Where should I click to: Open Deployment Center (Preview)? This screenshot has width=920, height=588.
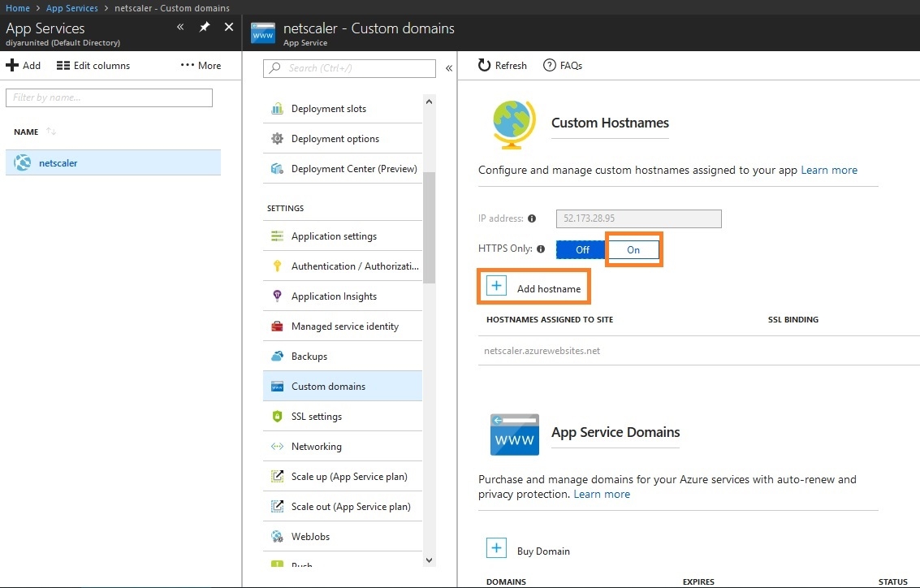click(343, 168)
